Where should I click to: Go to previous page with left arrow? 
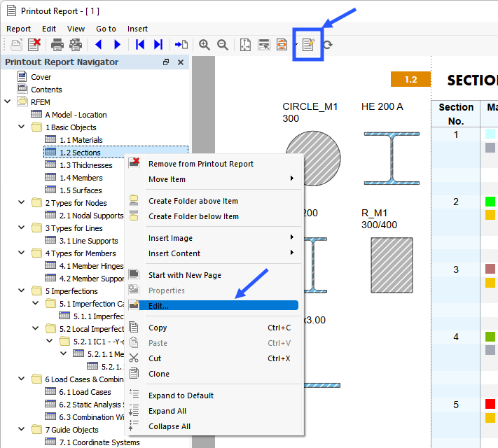pyautogui.click(x=99, y=45)
